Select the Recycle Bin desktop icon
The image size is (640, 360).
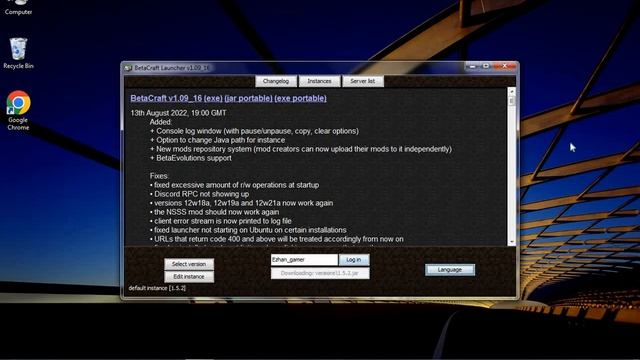coord(18,53)
